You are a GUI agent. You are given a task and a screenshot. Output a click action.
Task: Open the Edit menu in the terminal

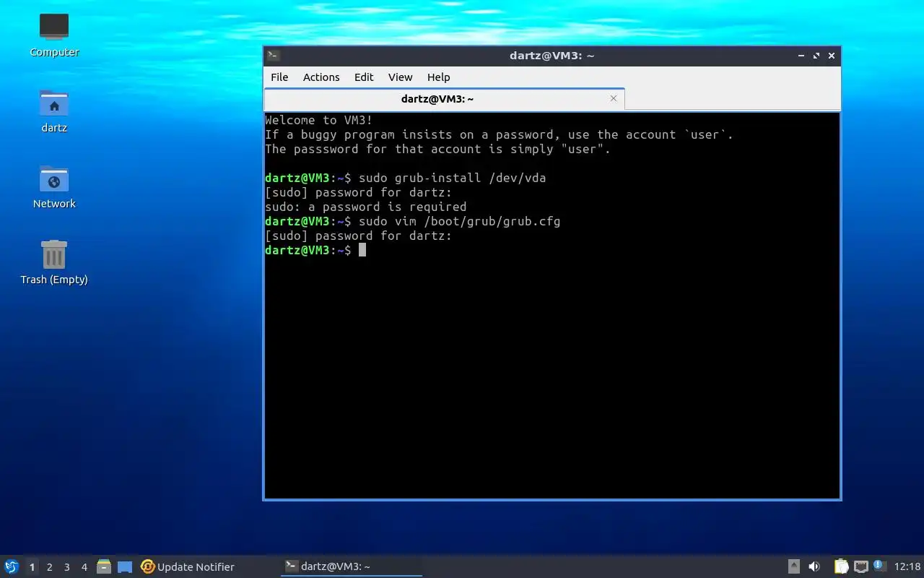click(x=364, y=77)
